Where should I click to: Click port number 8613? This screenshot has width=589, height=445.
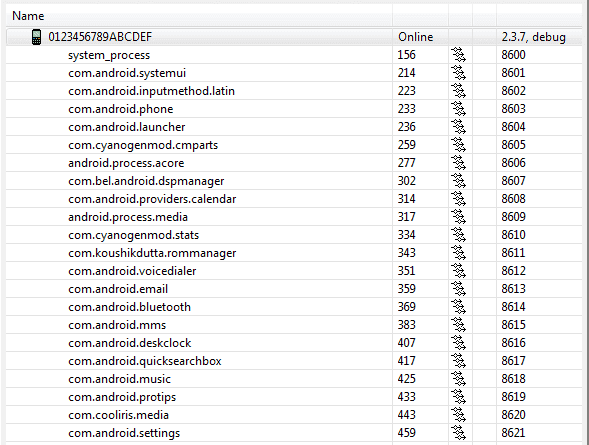pos(513,289)
